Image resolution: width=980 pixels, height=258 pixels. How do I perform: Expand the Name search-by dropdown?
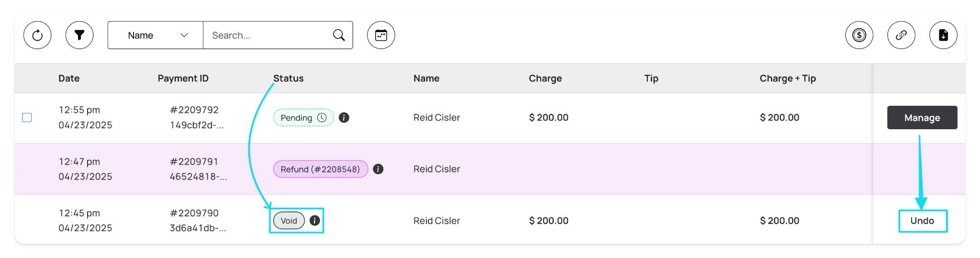point(156,35)
